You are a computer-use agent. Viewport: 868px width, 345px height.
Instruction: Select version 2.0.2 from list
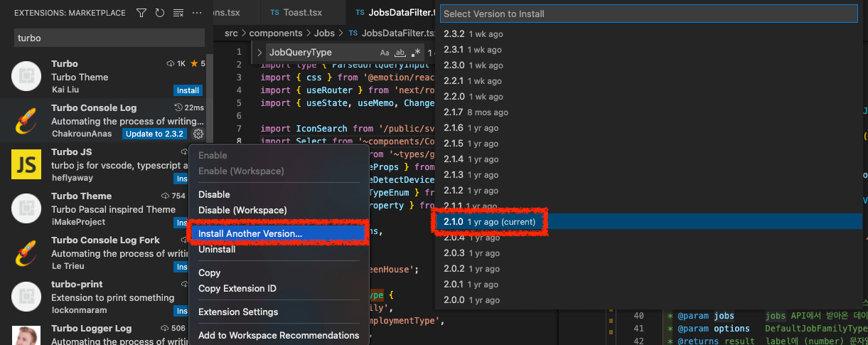point(648,269)
